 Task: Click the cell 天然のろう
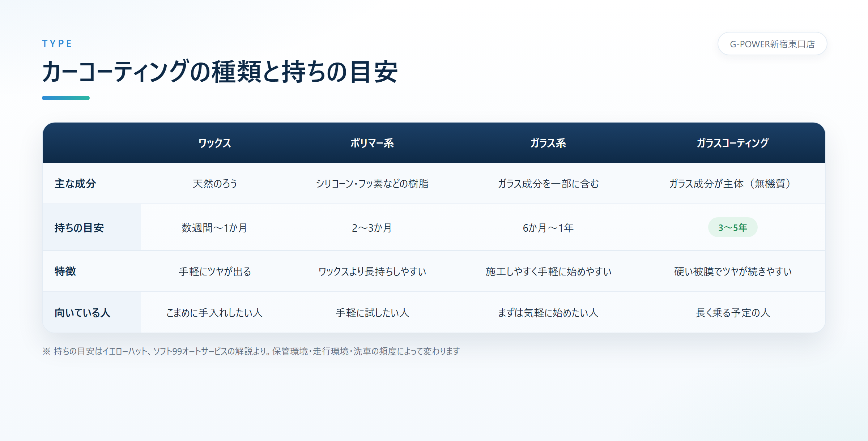(x=214, y=184)
